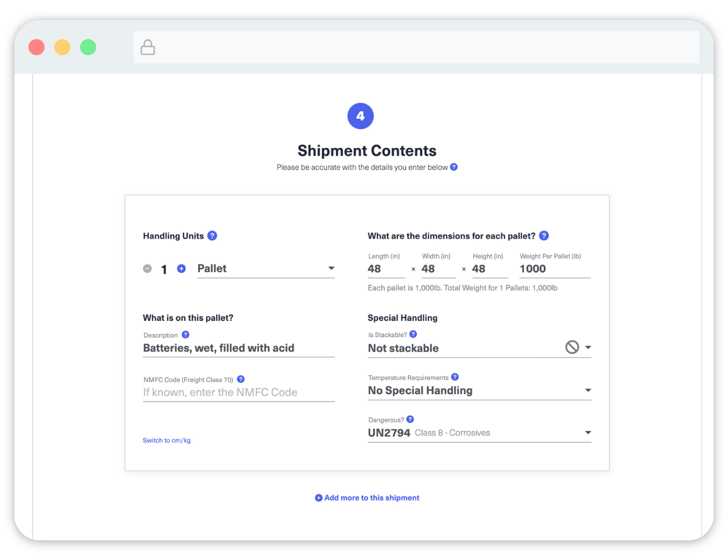
Task: Expand the UN2794 dangerous goods dropdown
Action: point(587,433)
